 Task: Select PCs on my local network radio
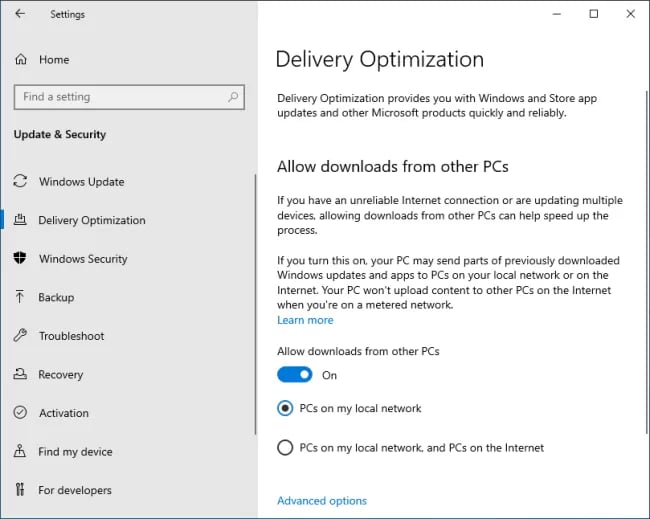click(285, 408)
